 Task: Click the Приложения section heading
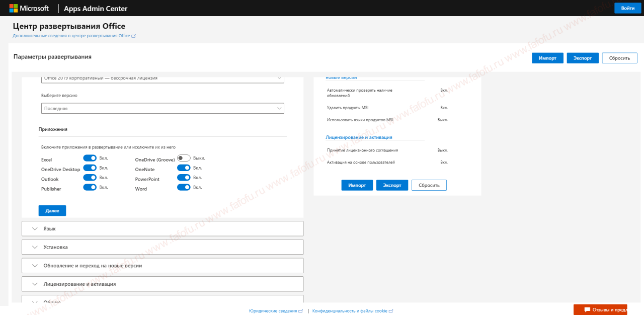[53, 129]
